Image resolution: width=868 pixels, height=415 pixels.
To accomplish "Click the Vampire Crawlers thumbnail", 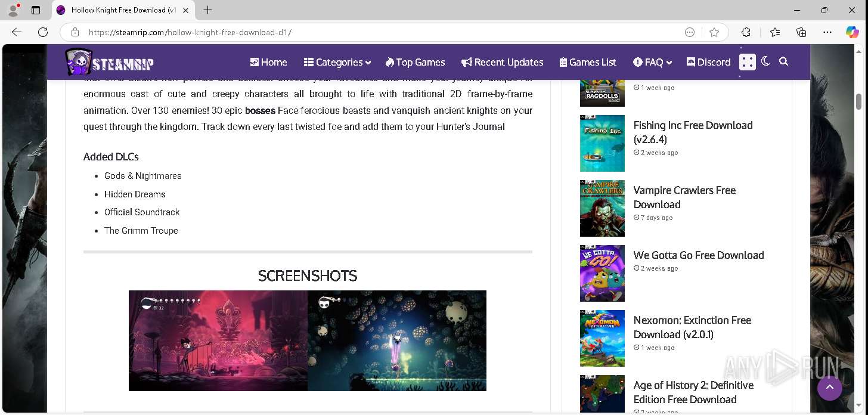I will click(x=602, y=208).
